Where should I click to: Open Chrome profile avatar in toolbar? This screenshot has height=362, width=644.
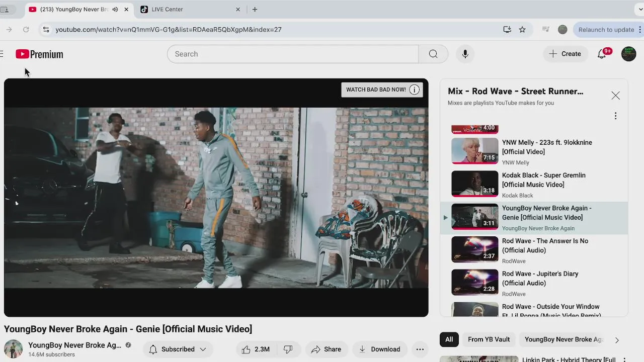click(562, 30)
